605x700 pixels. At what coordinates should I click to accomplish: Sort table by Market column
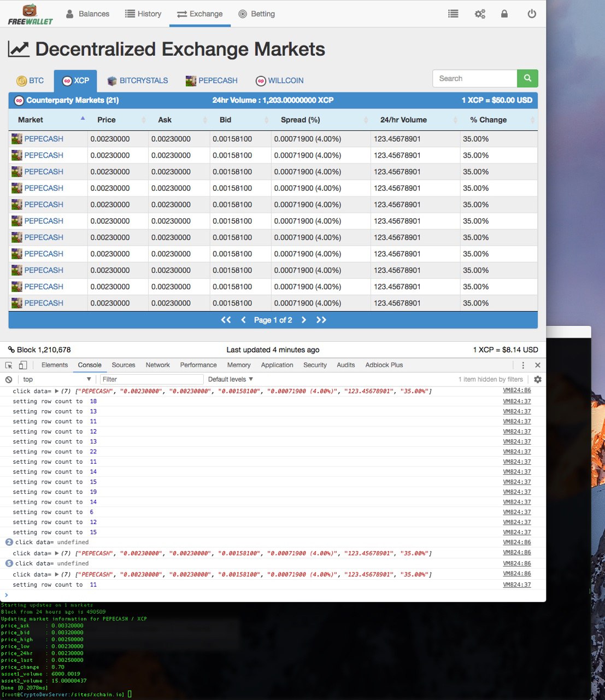48,120
